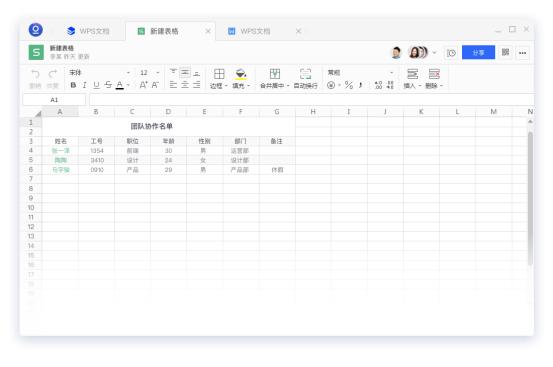Toggle automatic text wrapping (自动换行)
The image size is (553, 367).
point(305,78)
